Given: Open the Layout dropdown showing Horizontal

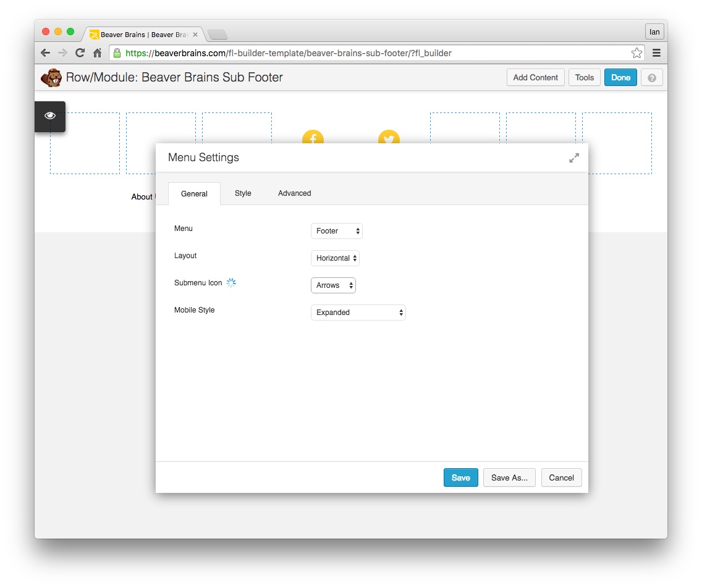Looking at the screenshot, I should point(336,258).
